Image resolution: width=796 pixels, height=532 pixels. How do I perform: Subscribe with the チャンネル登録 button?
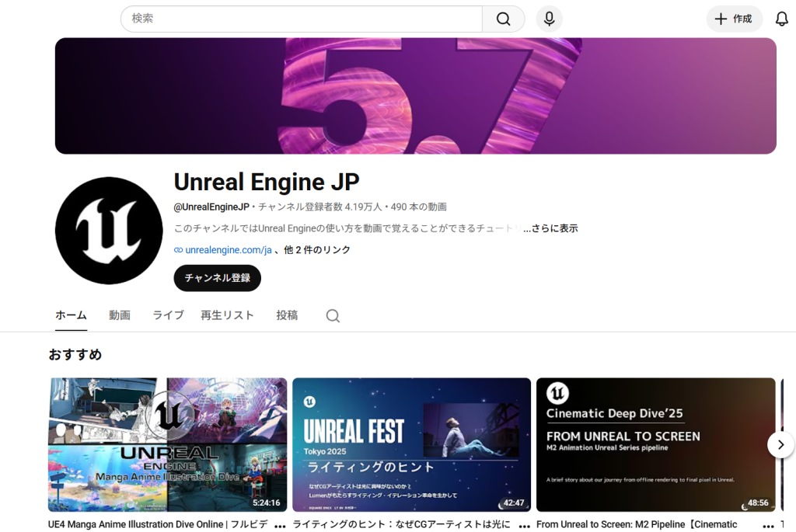point(218,278)
